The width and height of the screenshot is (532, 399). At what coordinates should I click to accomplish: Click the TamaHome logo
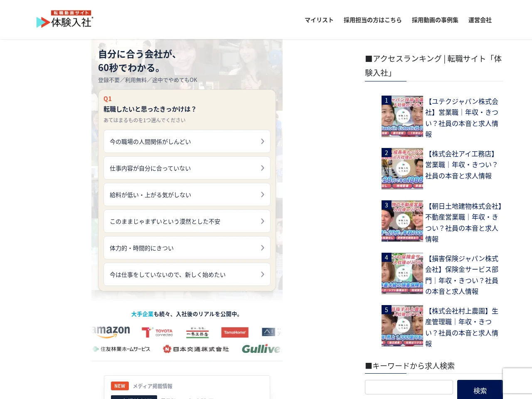[x=235, y=332]
